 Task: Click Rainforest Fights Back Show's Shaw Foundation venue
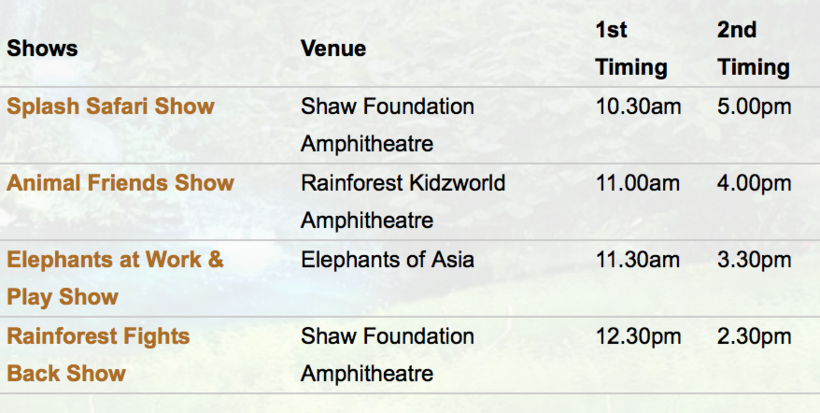pyautogui.click(x=387, y=354)
